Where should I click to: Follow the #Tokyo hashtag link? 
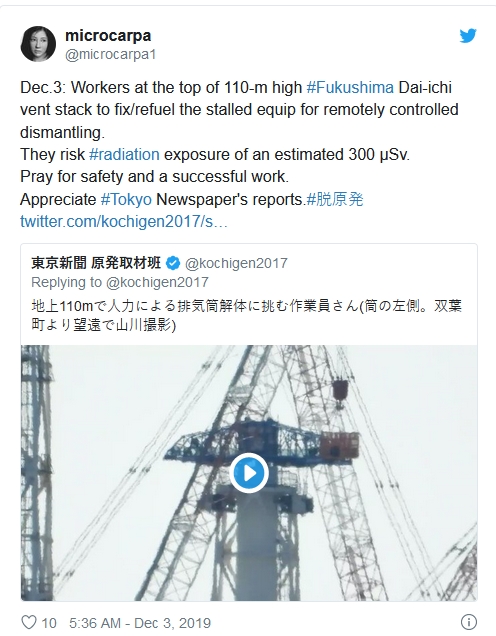click(x=126, y=200)
